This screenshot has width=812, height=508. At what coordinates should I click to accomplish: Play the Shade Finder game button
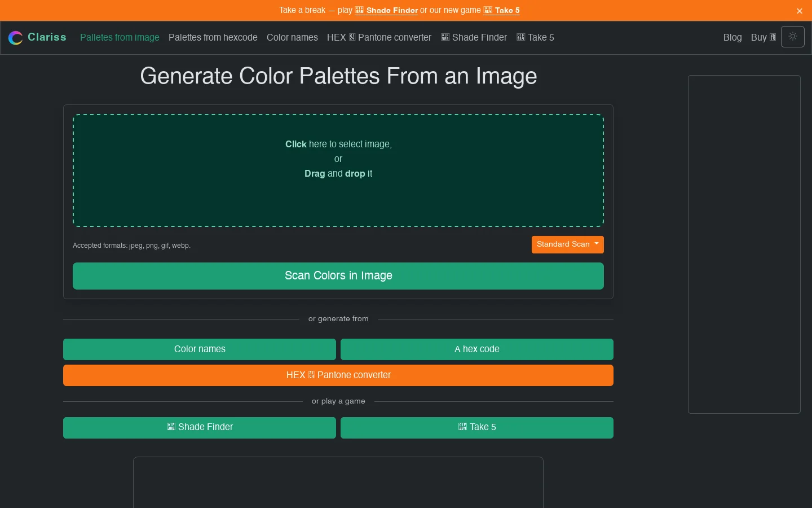click(200, 427)
